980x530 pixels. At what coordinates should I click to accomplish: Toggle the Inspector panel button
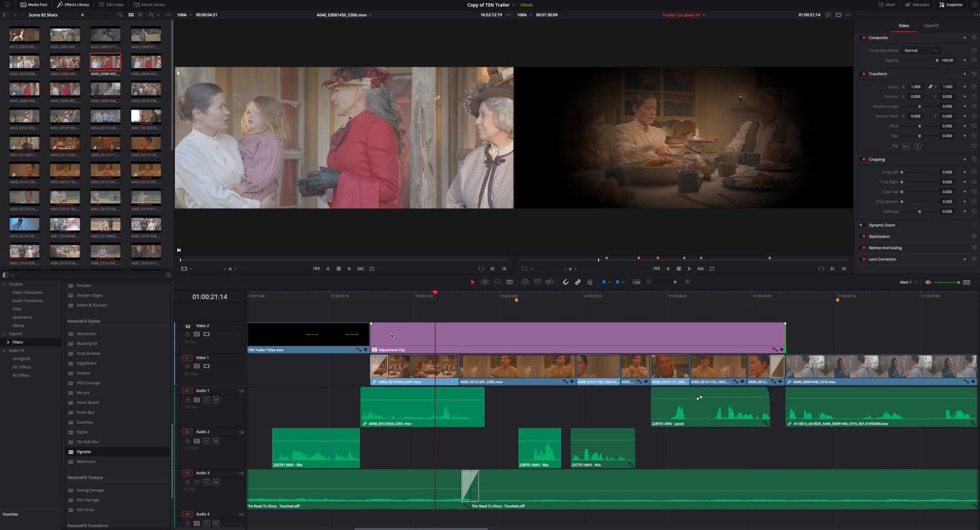coord(951,4)
